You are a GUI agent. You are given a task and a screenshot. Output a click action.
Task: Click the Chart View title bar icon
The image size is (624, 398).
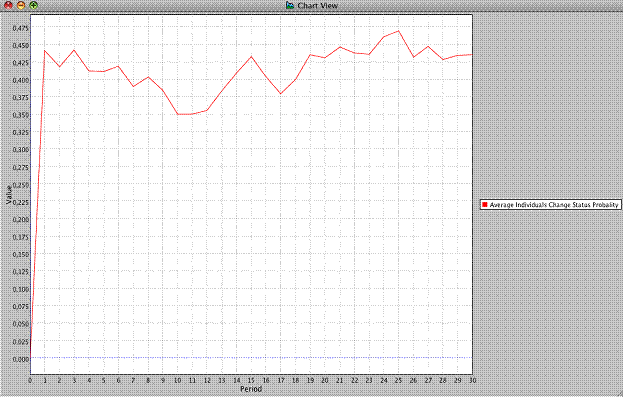pos(290,5)
